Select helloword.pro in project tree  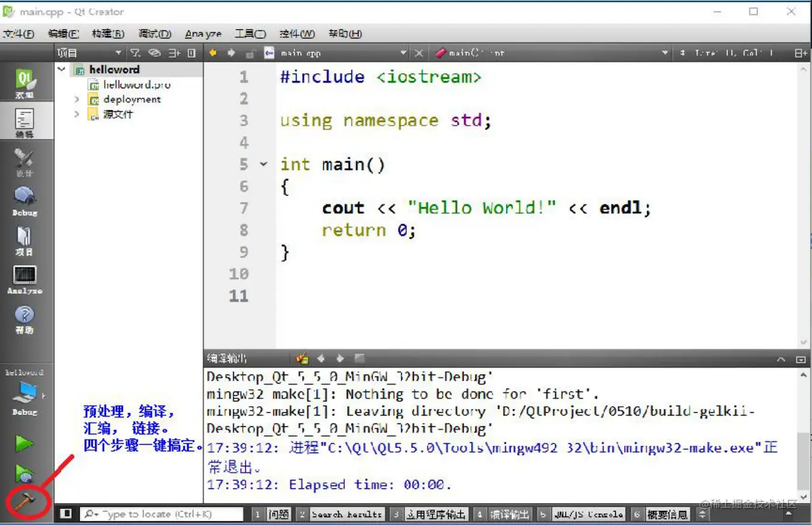pyautogui.click(x=136, y=84)
